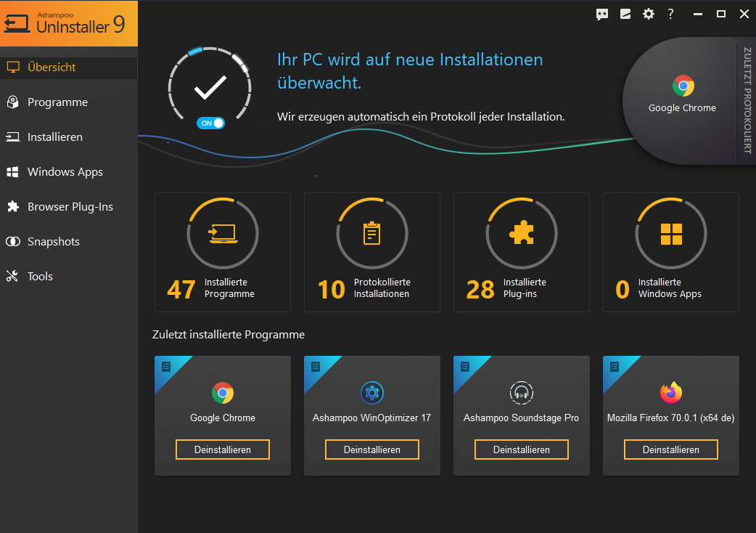The image size is (756, 533).
Task: Open the Windows Apps section
Action: [63, 171]
